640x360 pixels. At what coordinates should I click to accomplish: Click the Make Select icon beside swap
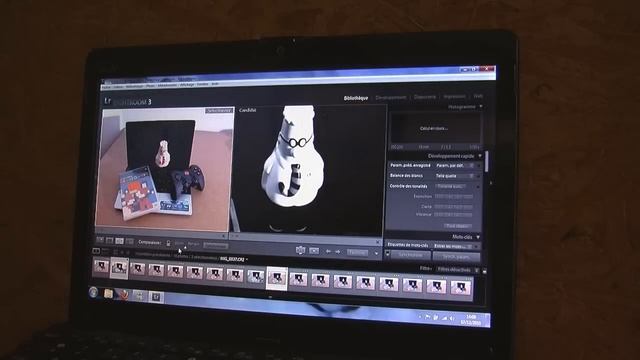[314, 251]
